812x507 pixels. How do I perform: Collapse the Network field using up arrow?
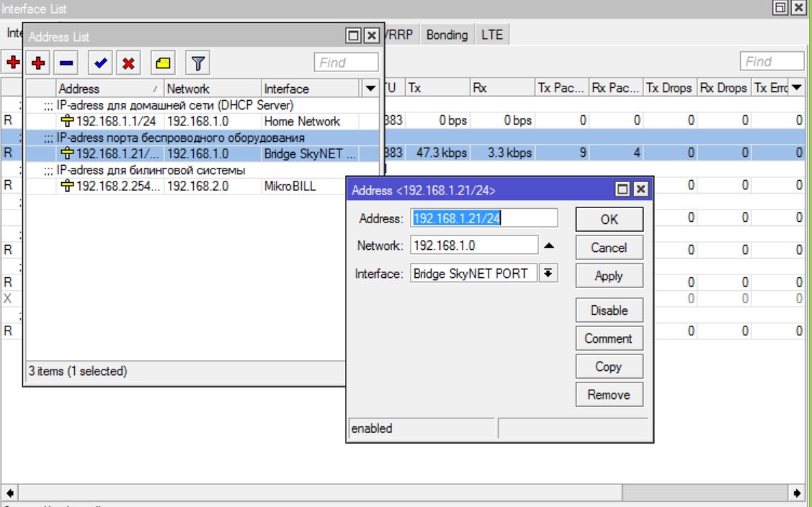pyautogui.click(x=548, y=246)
